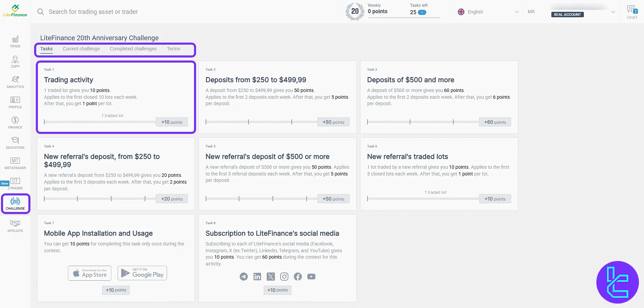
Task: Click +10 points in referral's traded lots
Action: coord(495,199)
